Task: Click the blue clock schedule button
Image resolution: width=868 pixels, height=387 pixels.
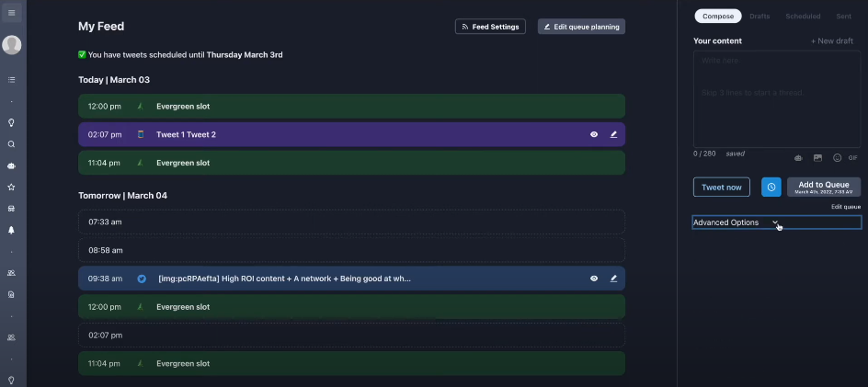Action: click(x=771, y=187)
